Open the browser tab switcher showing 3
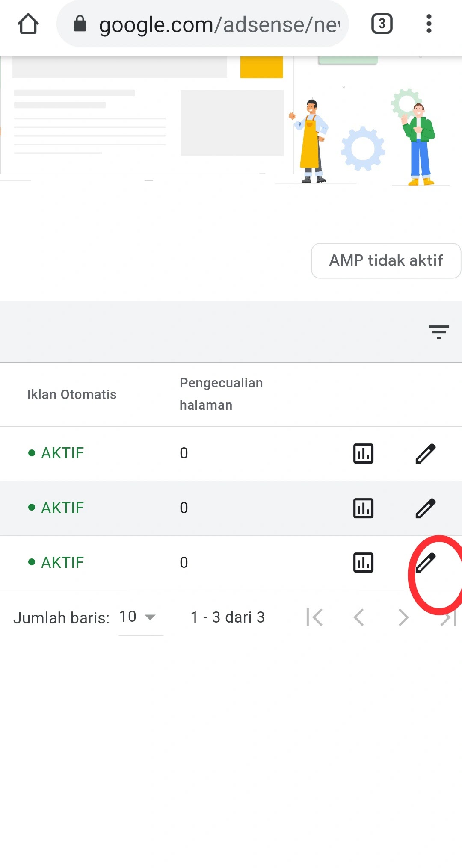 (x=381, y=24)
